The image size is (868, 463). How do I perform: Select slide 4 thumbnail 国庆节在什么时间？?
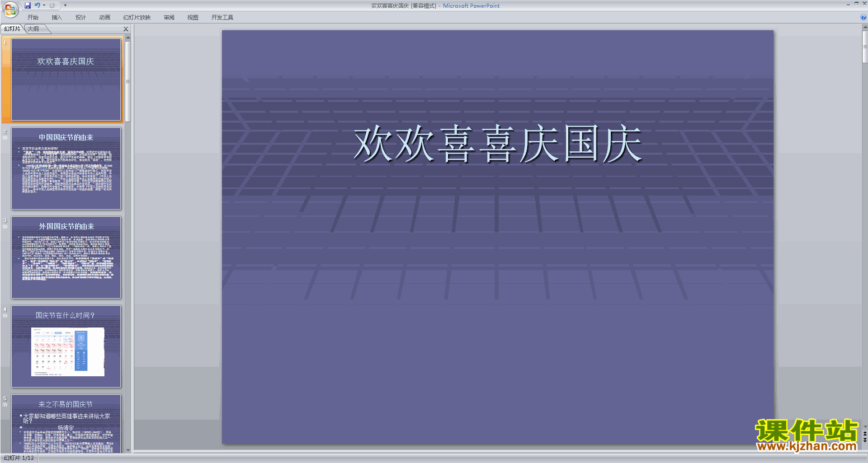coord(66,346)
